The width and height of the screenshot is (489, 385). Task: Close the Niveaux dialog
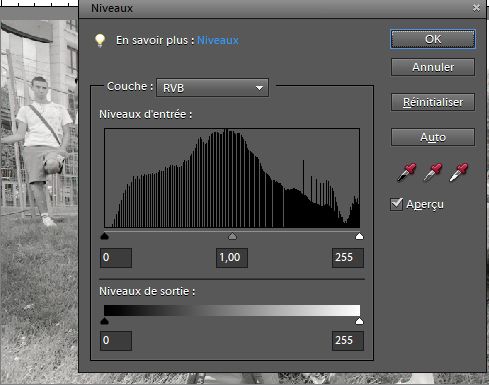pyautogui.click(x=476, y=8)
